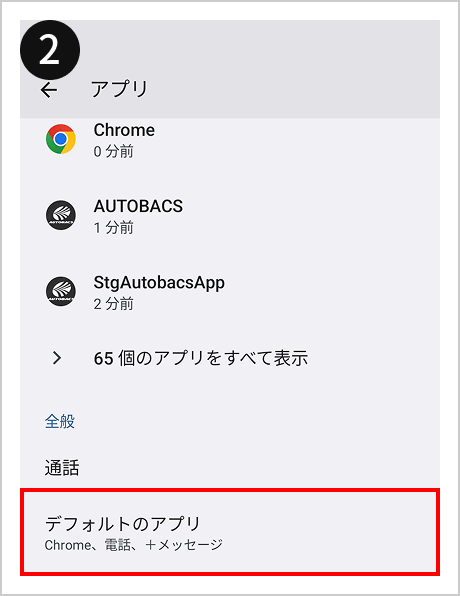Viewport: 460px width, 596px height.
Task: Open the StgAutobacsApp list entry name
Action: [x=159, y=283]
